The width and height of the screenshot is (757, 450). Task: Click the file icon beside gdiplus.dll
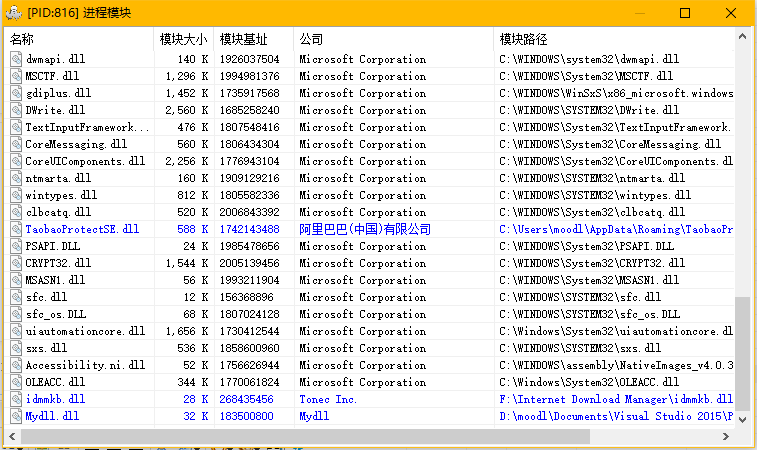click(x=16, y=93)
